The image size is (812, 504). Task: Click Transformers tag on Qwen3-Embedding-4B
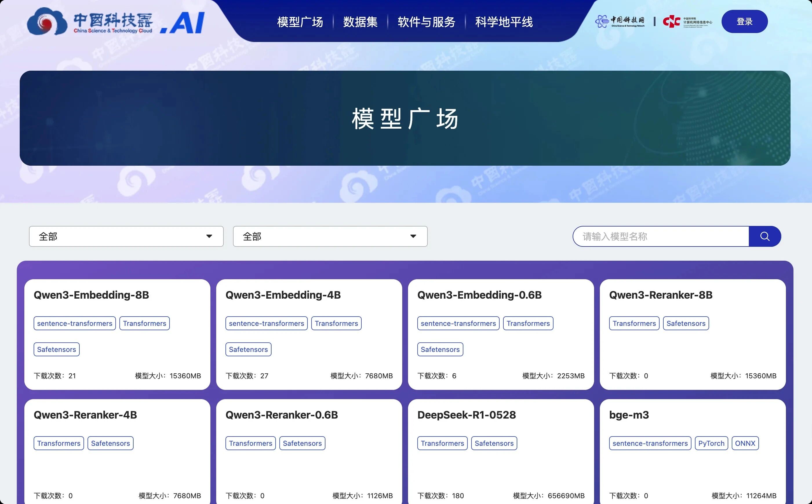336,323
